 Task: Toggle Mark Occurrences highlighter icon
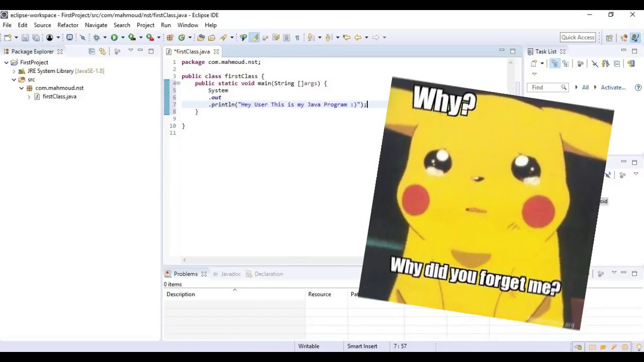255,37
